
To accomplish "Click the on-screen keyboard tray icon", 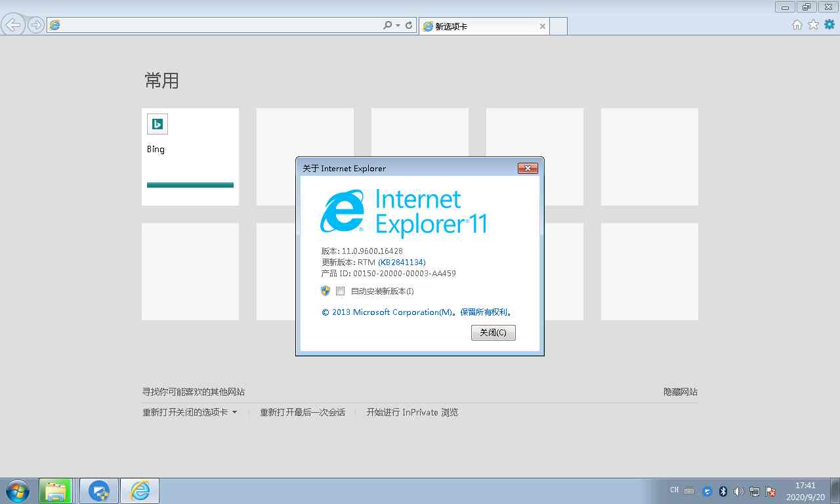I will pyautogui.click(x=689, y=491).
